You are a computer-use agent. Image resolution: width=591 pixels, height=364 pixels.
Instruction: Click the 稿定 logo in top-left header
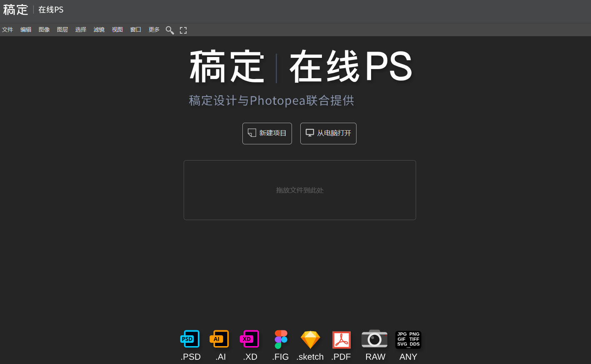coord(15,10)
